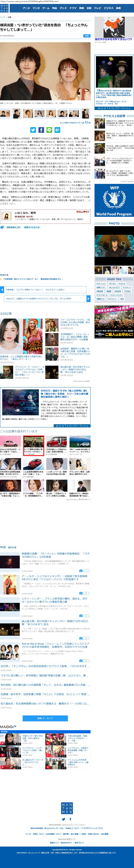Viewport: 134px width, 868px height.
Task: Share article on Twitter
Action: (x=33, y=130)
